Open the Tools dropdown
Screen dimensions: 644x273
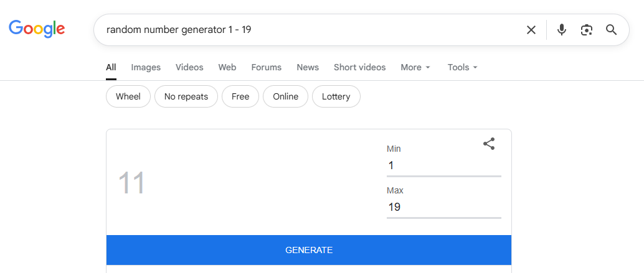pos(462,67)
